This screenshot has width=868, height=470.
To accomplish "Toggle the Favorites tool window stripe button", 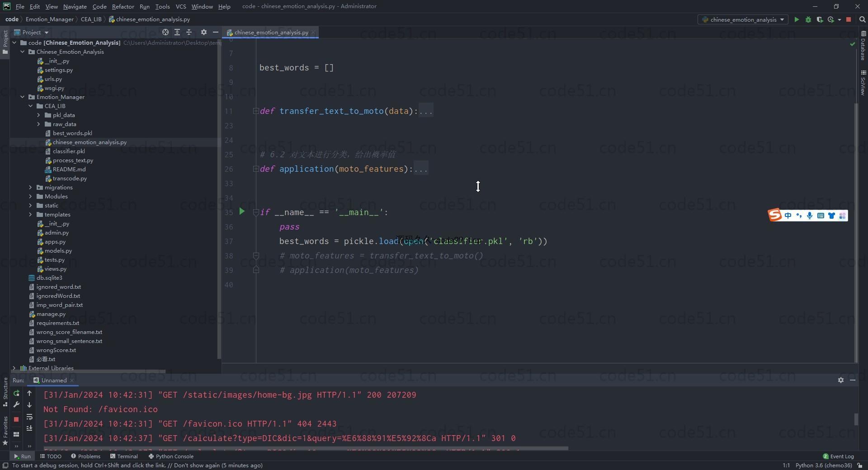I will click(x=5, y=431).
